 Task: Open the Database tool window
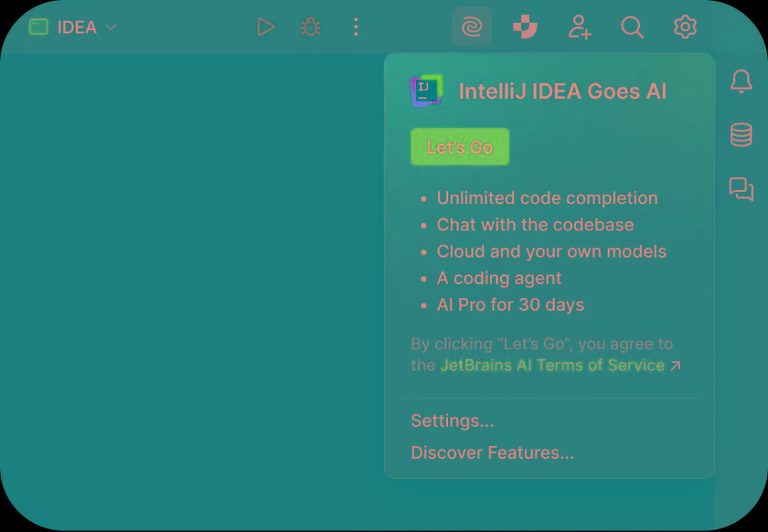741,134
